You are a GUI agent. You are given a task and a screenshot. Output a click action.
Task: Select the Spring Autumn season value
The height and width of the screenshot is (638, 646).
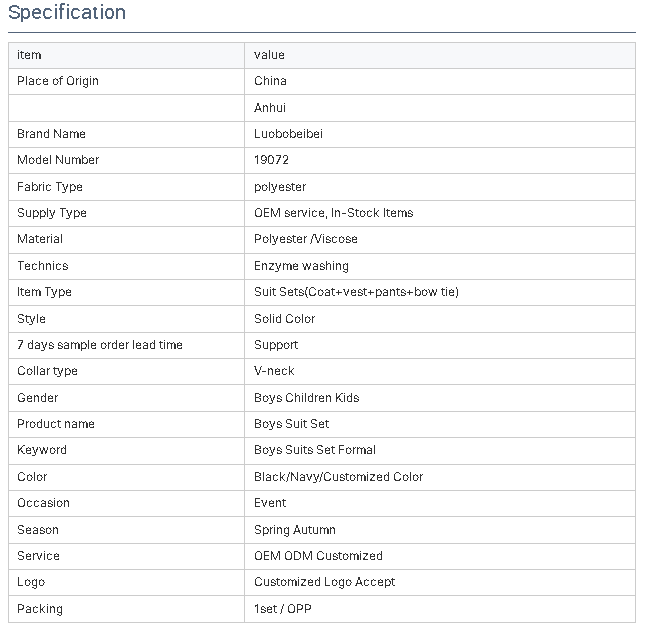click(x=295, y=530)
